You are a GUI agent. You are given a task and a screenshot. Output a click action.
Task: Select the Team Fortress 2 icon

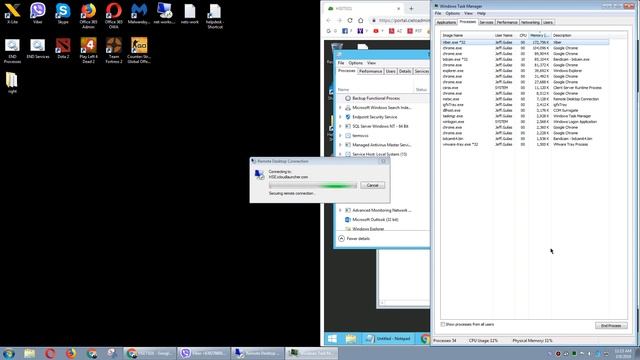pyautogui.click(x=113, y=51)
